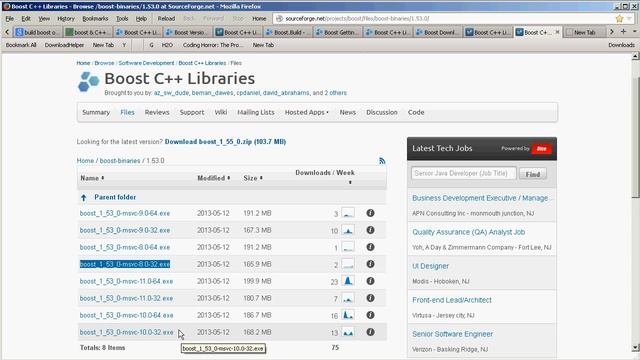
Task: Click Reload in the toolbar
Action: [166, 18]
